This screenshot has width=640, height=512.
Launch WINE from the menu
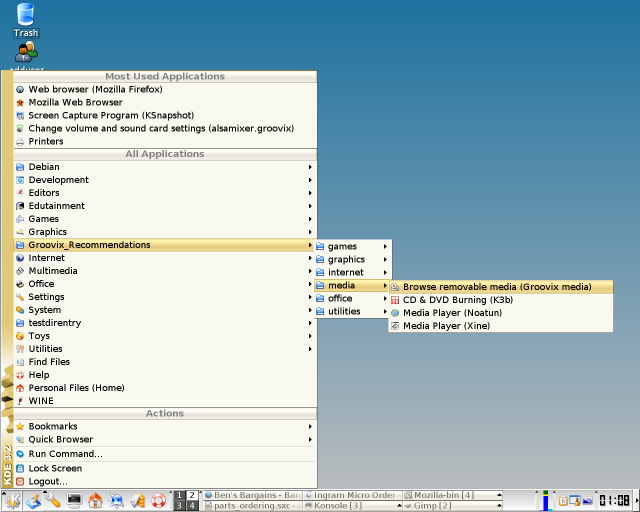[165, 401]
